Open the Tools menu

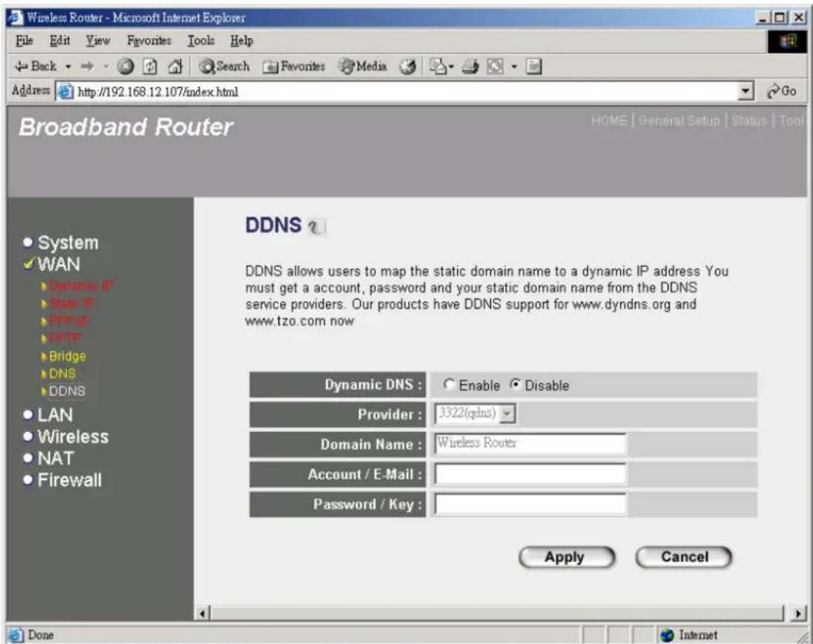[201, 40]
